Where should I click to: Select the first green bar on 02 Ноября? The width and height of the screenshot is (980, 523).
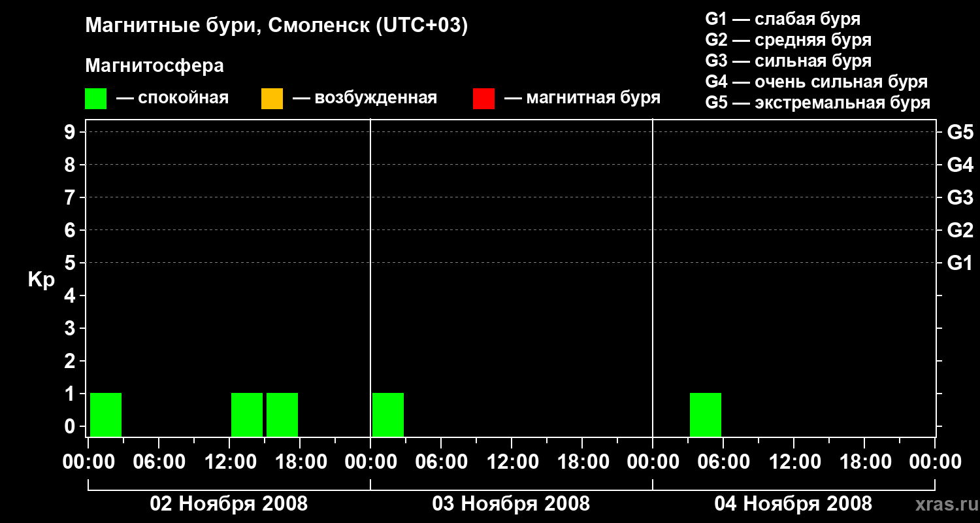click(106, 414)
